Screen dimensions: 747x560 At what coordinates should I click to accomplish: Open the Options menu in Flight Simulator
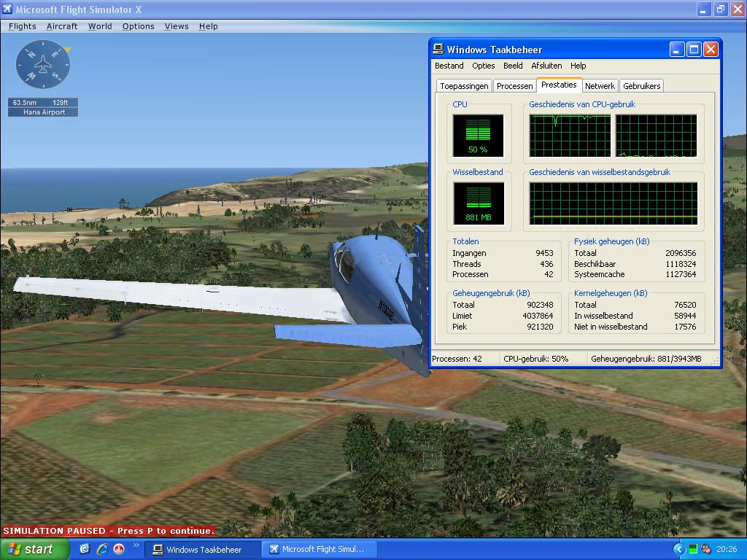[138, 26]
